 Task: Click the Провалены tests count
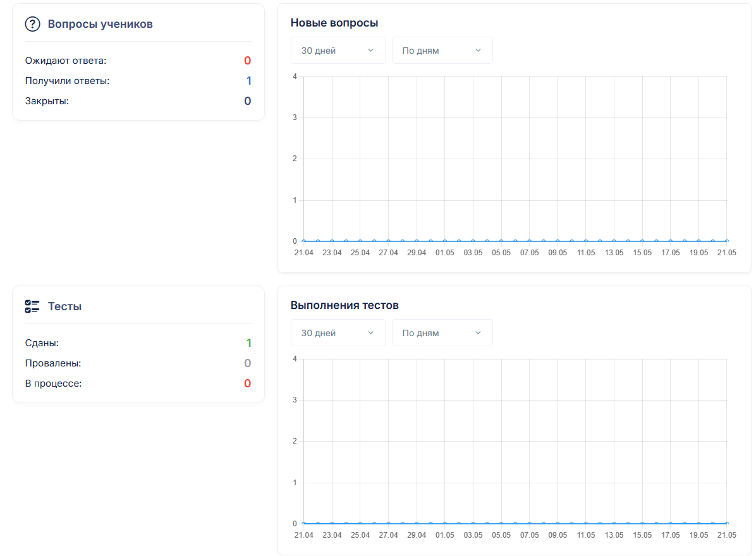point(247,363)
